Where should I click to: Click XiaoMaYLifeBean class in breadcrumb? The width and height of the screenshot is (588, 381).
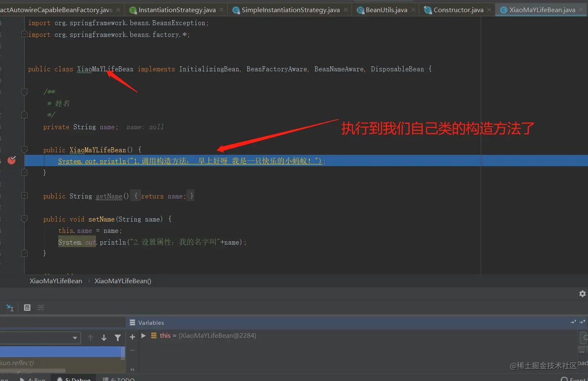tap(56, 281)
